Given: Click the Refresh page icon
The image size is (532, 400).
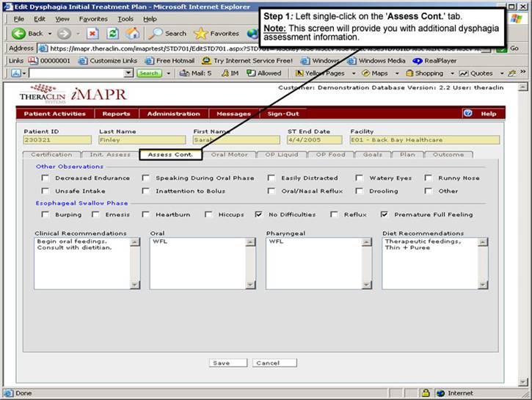Looking at the screenshot, I should point(112,34).
